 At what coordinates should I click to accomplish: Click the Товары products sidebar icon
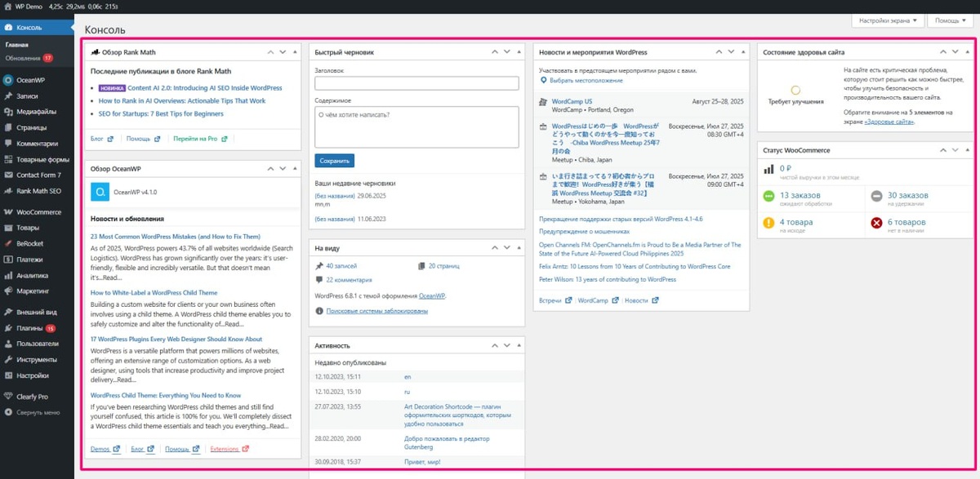coord(8,228)
